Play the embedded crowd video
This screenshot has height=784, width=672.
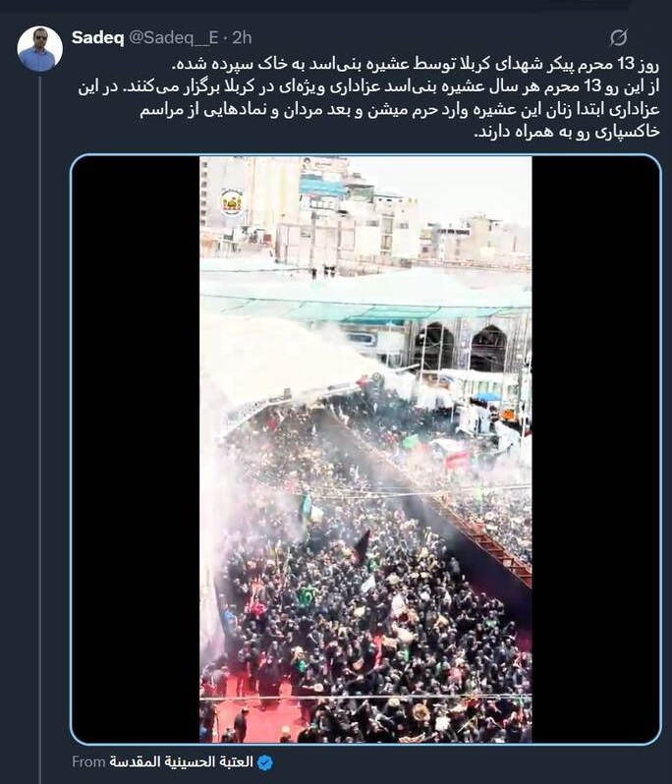tap(365, 449)
